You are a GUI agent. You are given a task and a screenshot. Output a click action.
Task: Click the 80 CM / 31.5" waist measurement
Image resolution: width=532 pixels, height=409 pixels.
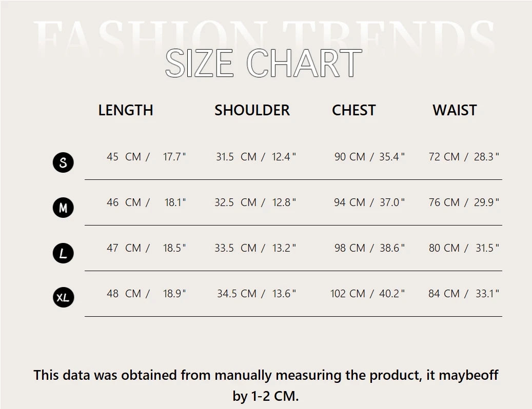pos(464,248)
